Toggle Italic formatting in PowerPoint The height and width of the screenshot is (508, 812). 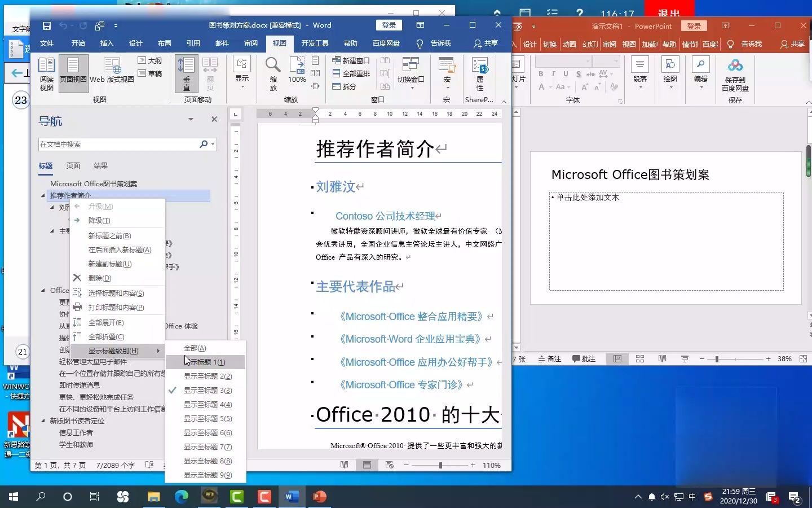553,74
